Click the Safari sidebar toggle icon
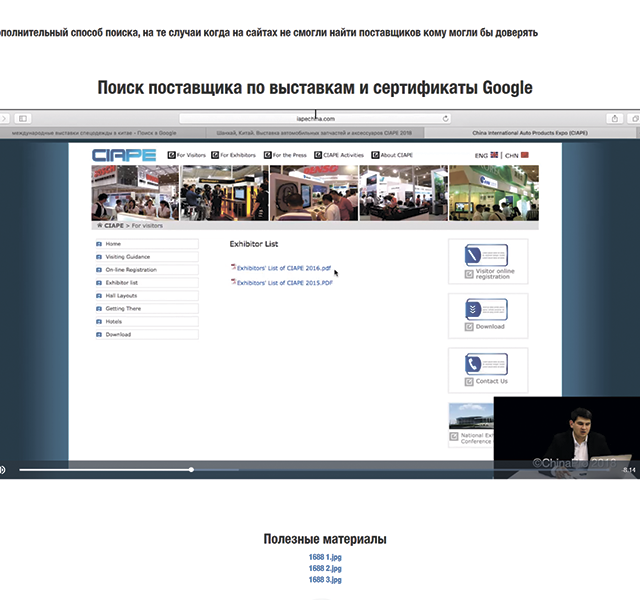The image size is (640, 600). click(x=23, y=118)
